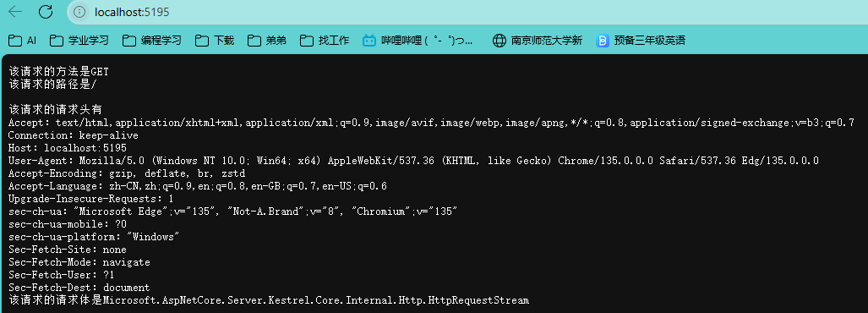Open the 南京师范大学新 bookmark
Viewport: 868px width, 313px height.
[538, 41]
